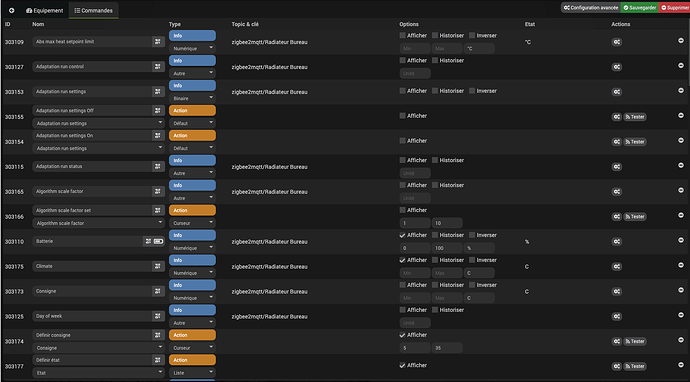Open linked info dropdown for Adaptation run settings Off
This screenshot has width=690, height=382.
(x=99, y=123)
